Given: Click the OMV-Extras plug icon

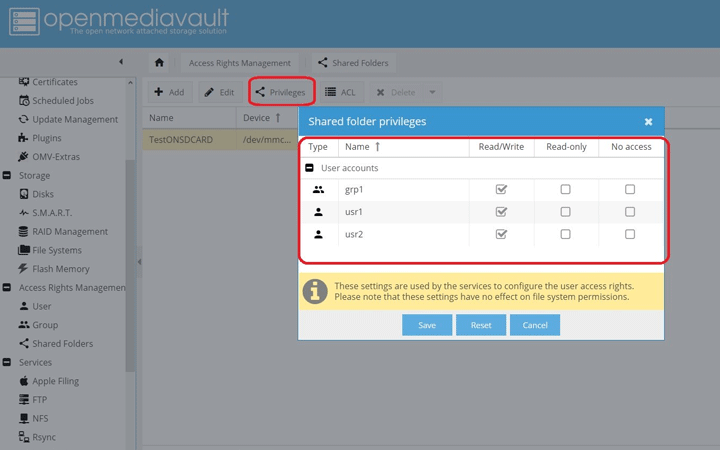Looking at the screenshot, I should [23, 157].
